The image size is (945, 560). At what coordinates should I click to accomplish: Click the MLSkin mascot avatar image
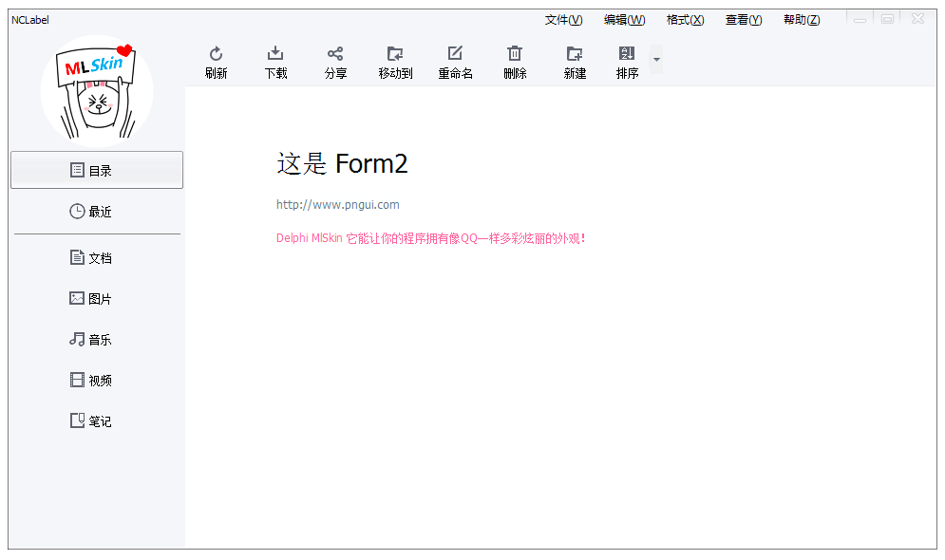(97, 91)
